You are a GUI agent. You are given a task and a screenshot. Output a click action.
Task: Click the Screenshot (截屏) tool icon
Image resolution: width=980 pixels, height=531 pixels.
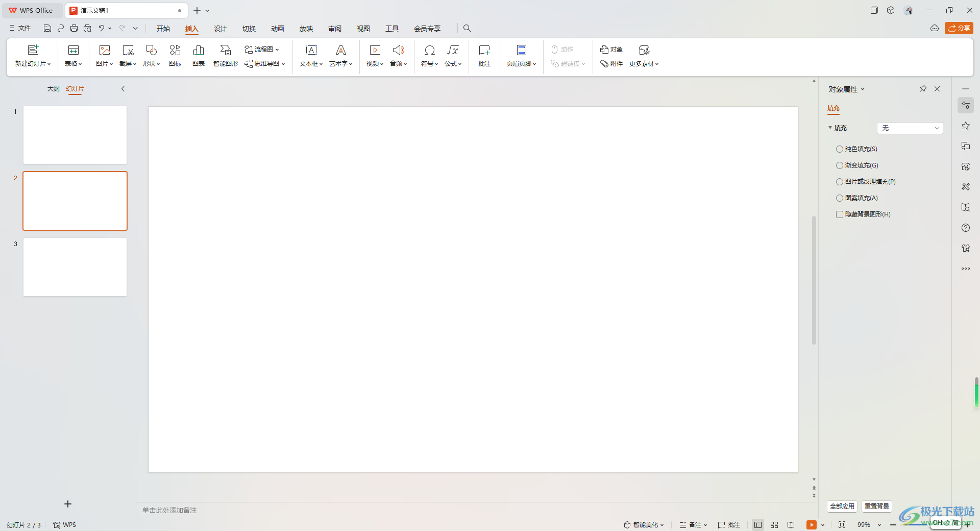click(x=128, y=50)
